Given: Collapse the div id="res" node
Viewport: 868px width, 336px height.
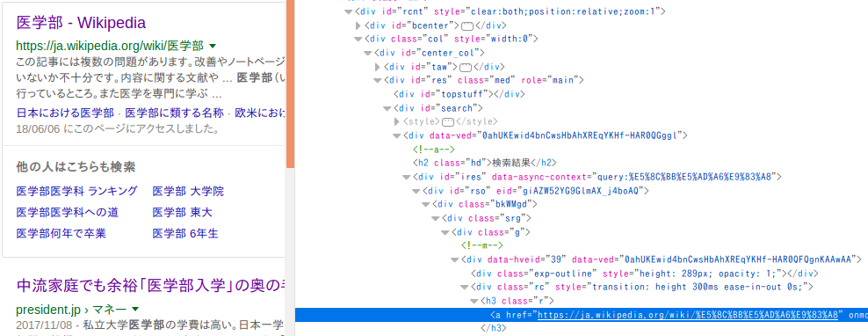Looking at the screenshot, I should tap(378, 80).
